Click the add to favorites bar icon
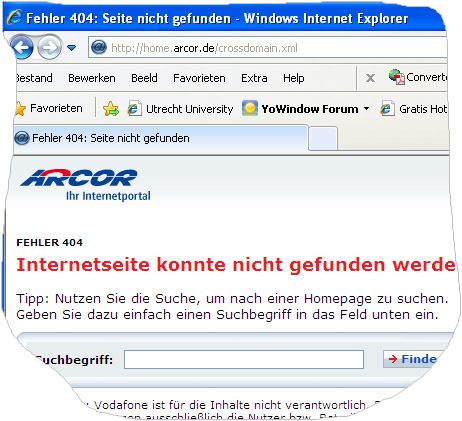 (x=111, y=109)
